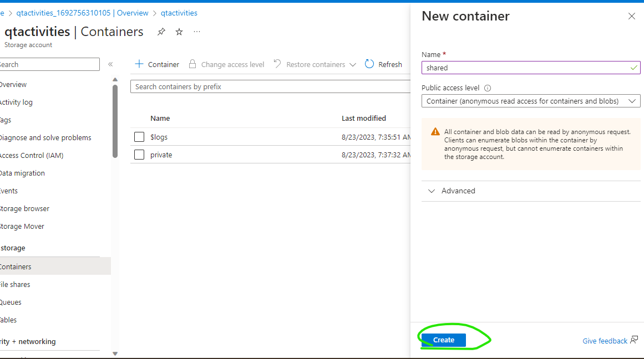Open Storage Mover menu item
Image resolution: width=644 pixels, height=359 pixels.
tap(22, 226)
